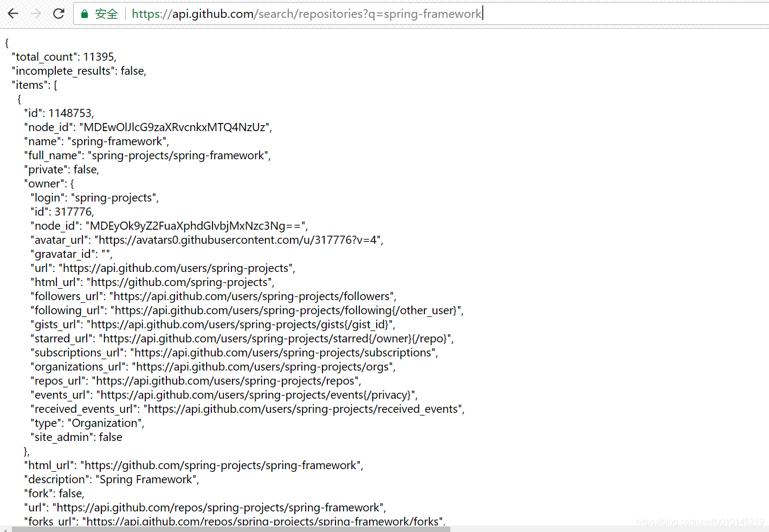
Task: Click the "forks_url" line
Action: coord(235,521)
